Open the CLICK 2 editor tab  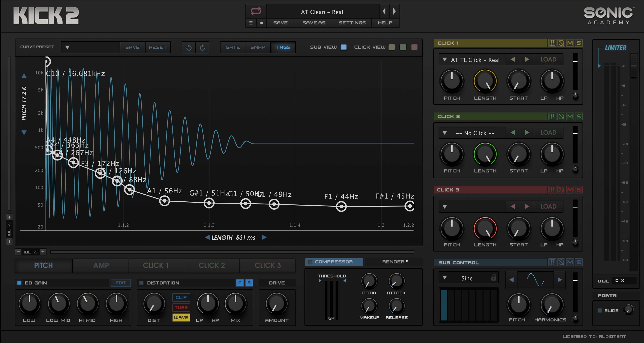pyautogui.click(x=212, y=265)
